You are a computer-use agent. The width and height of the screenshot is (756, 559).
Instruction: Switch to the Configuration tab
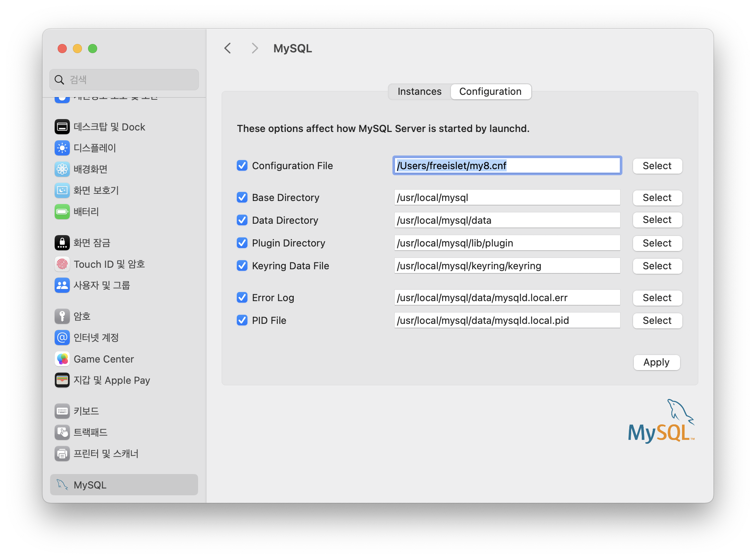coord(490,91)
